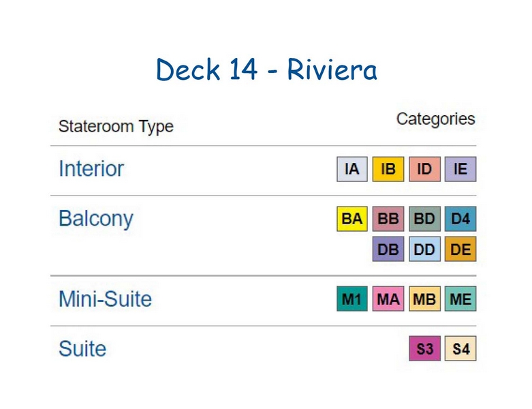Open the Interior stateroom type link
This screenshot has height=409, width=532.
91,168
